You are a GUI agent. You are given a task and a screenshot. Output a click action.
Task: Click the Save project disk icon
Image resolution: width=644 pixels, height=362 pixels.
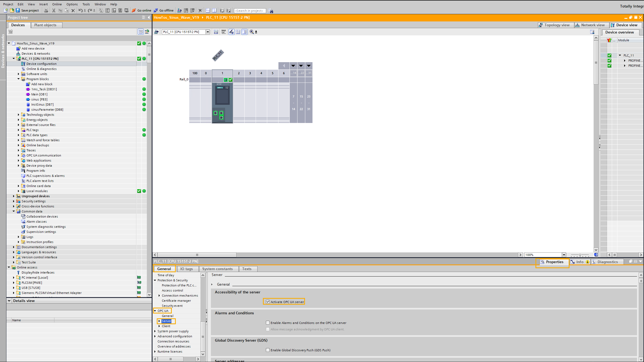[x=18, y=10]
